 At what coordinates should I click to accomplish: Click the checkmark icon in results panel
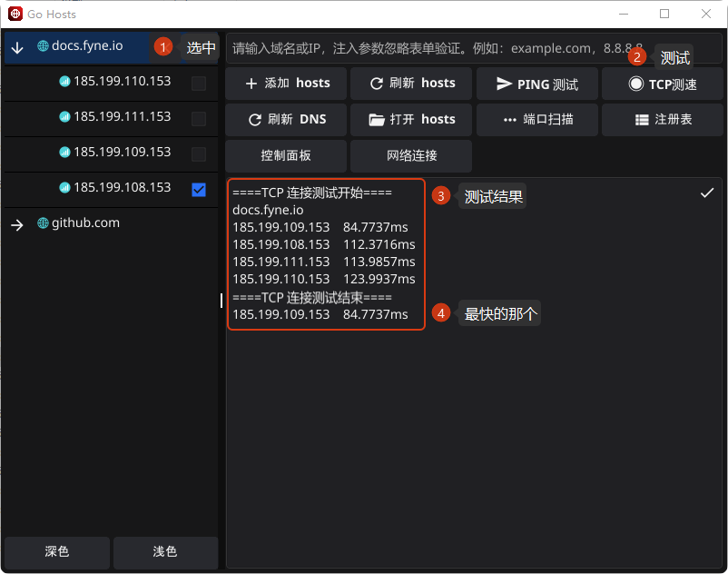tap(707, 193)
